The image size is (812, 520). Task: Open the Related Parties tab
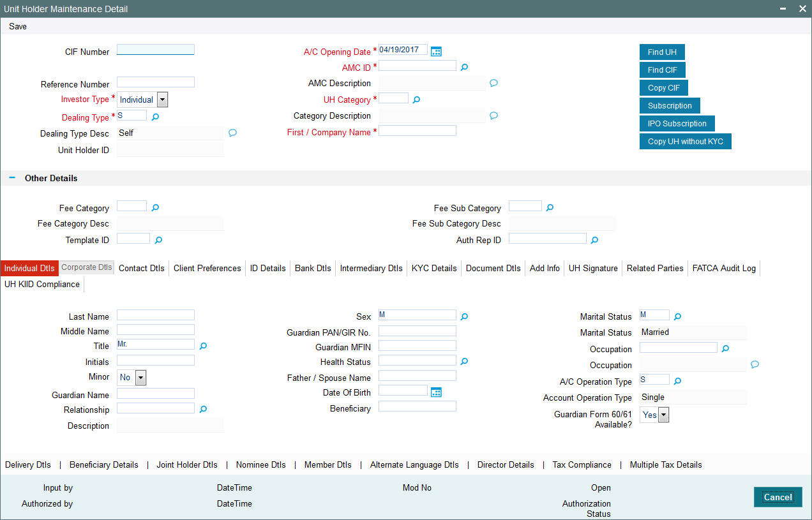655,268
